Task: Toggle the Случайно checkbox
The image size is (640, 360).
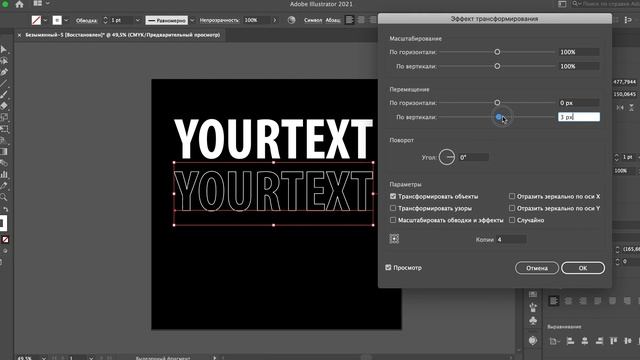Action: [x=512, y=220]
